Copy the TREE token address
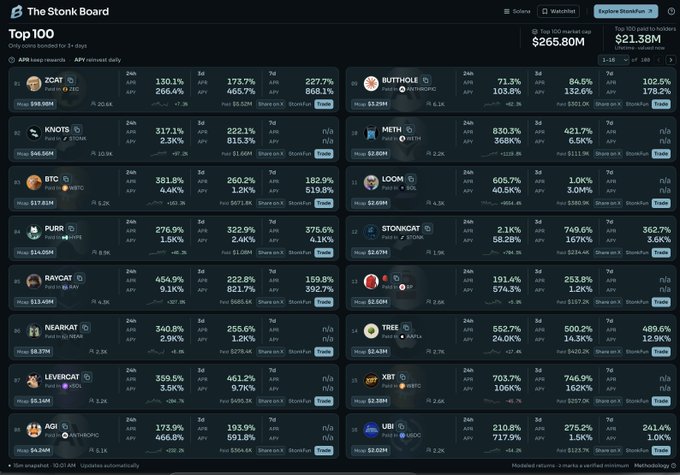The image size is (680, 475). [x=406, y=328]
